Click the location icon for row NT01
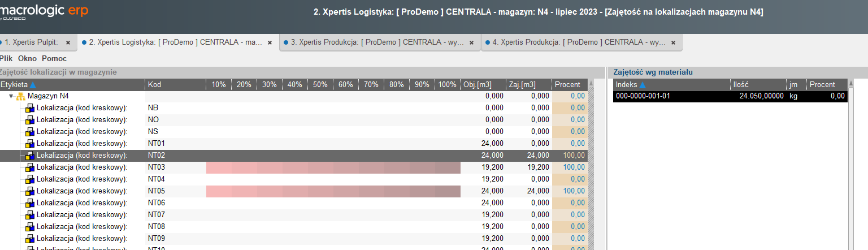This screenshot has height=250, width=868. (30, 144)
